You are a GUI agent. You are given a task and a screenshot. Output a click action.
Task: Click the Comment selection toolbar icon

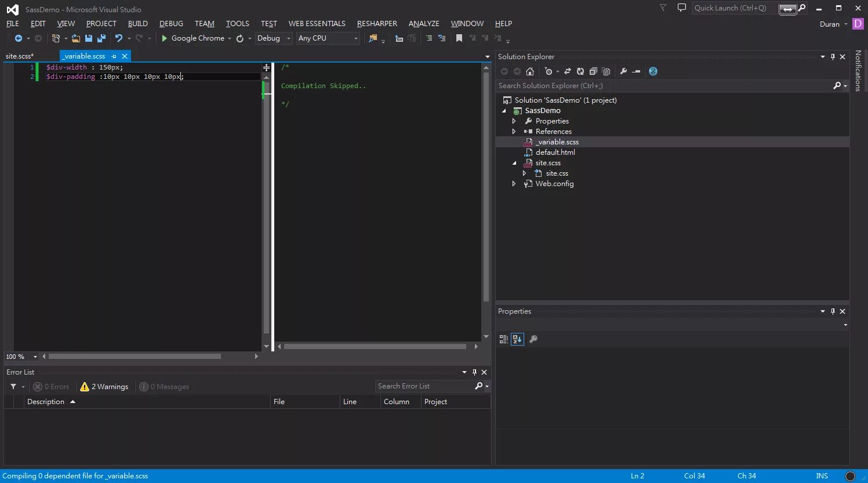(399, 38)
